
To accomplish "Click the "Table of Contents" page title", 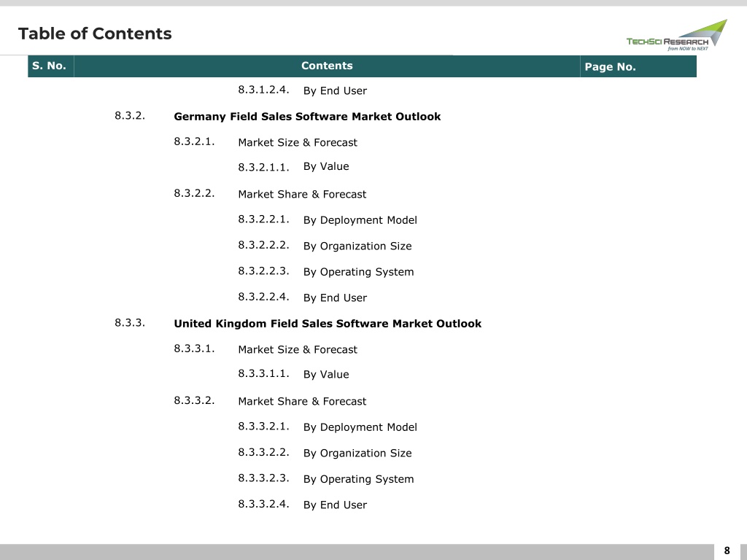I will click(x=95, y=34).
